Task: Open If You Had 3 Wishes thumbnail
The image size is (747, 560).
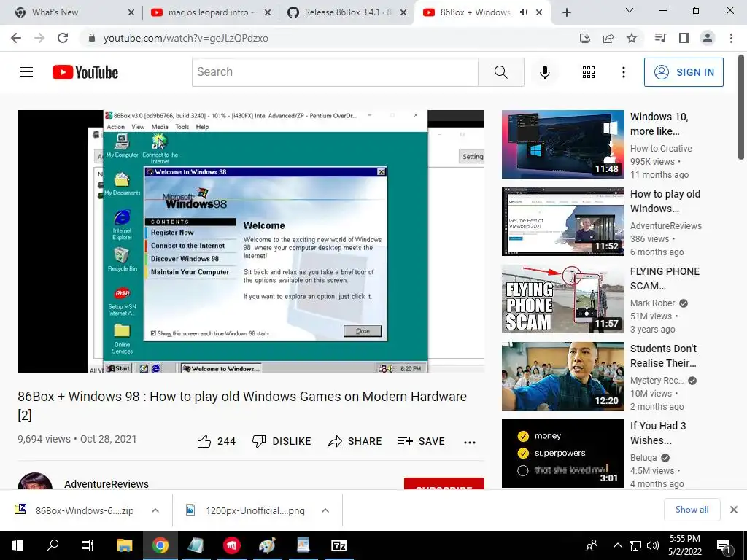Action: pyautogui.click(x=562, y=454)
